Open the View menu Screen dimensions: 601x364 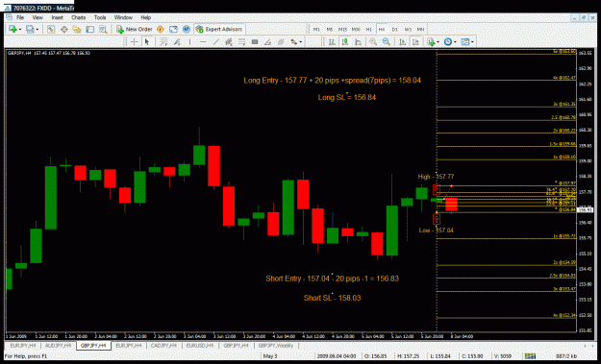pyautogui.click(x=38, y=17)
